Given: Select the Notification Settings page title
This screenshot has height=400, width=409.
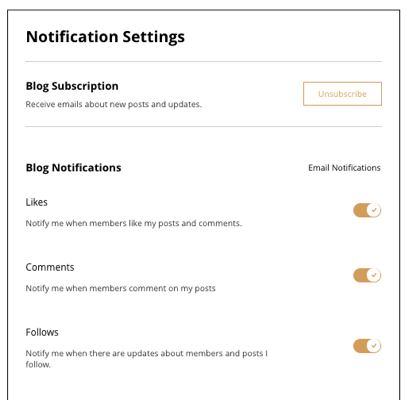Looking at the screenshot, I should pos(105,37).
